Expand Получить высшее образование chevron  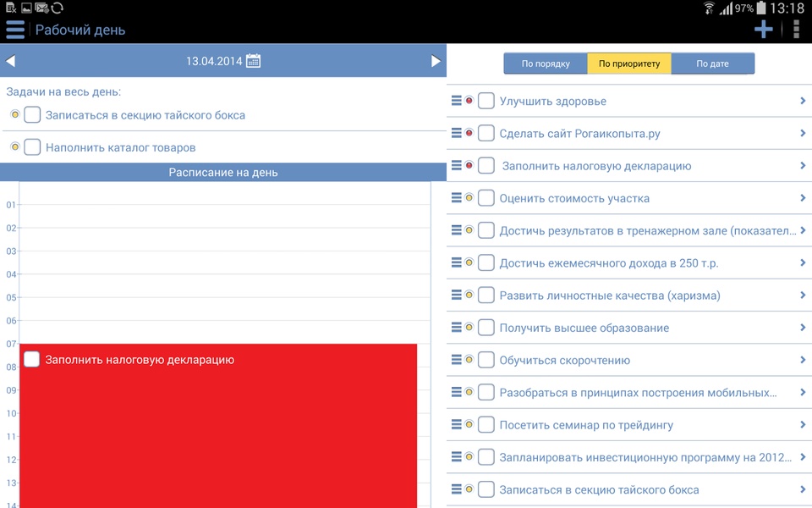(x=803, y=327)
